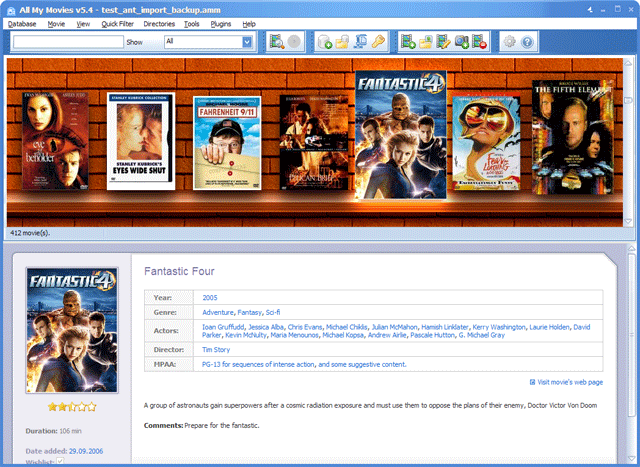Open a database with the folder-database icon
This screenshot has width=640, height=467.
342,42
